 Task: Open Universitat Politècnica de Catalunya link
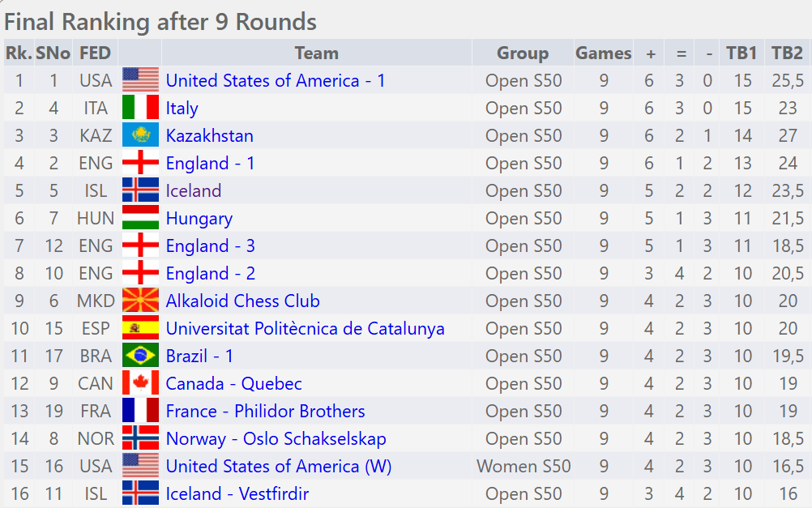pos(305,328)
